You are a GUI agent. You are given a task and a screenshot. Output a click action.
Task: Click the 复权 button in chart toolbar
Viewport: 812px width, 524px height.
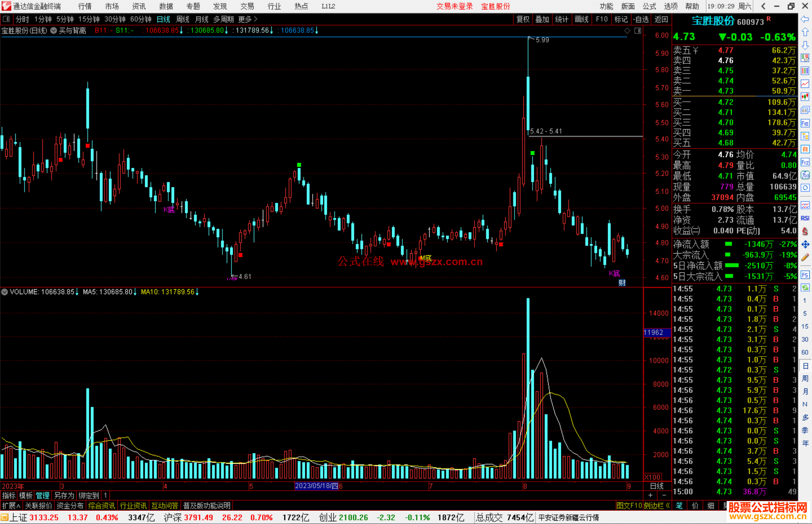[x=523, y=19]
